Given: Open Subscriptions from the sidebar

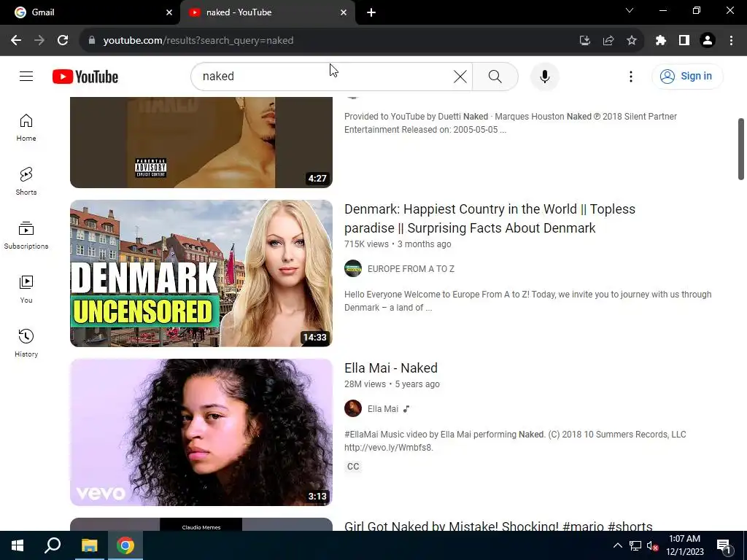Looking at the screenshot, I should coord(26,236).
